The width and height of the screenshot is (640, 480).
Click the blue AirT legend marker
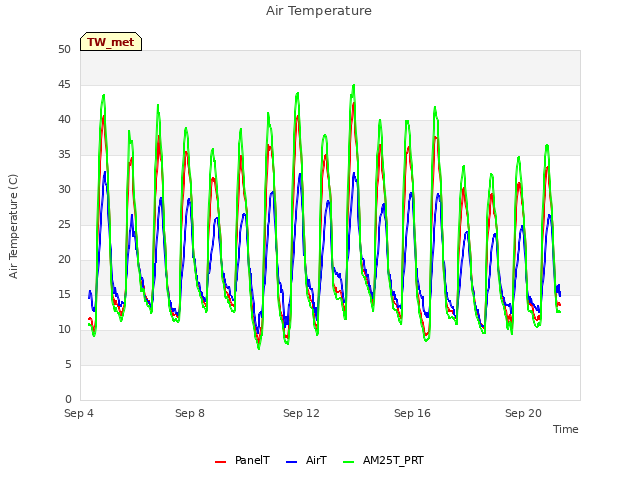point(291,462)
